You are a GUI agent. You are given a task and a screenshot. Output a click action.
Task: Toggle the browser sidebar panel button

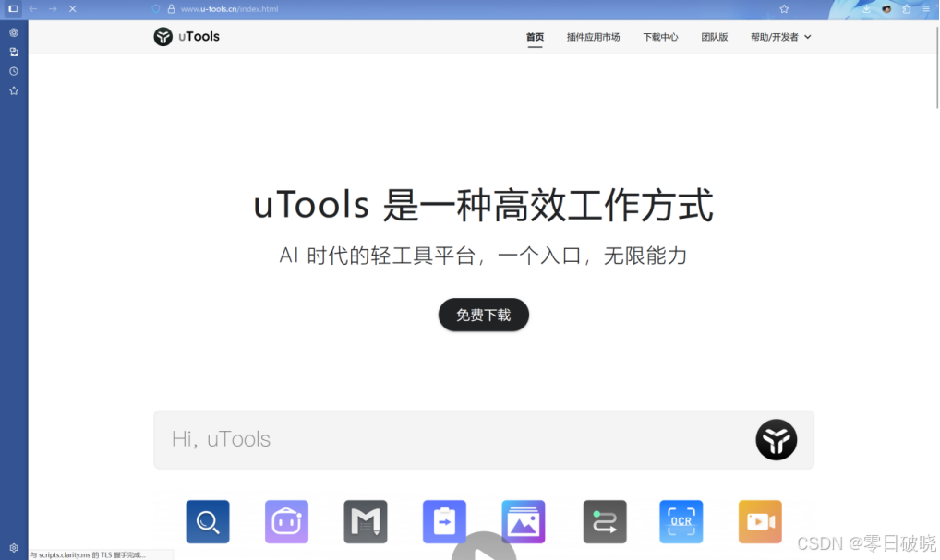tap(13, 9)
